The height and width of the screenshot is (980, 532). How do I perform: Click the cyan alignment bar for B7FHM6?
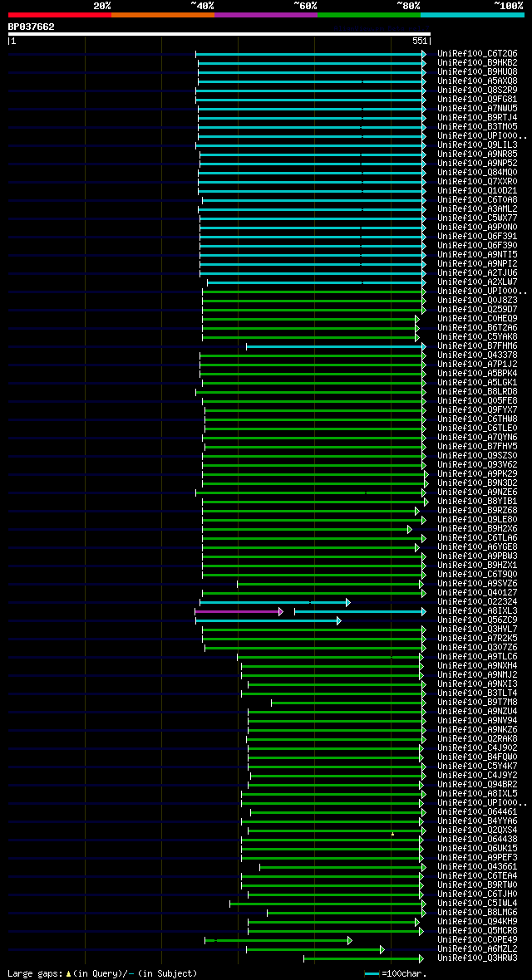tap(336, 346)
